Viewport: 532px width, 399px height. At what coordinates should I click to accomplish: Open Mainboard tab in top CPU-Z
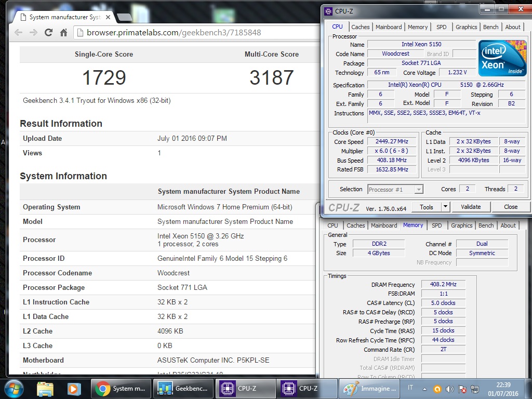click(x=389, y=27)
